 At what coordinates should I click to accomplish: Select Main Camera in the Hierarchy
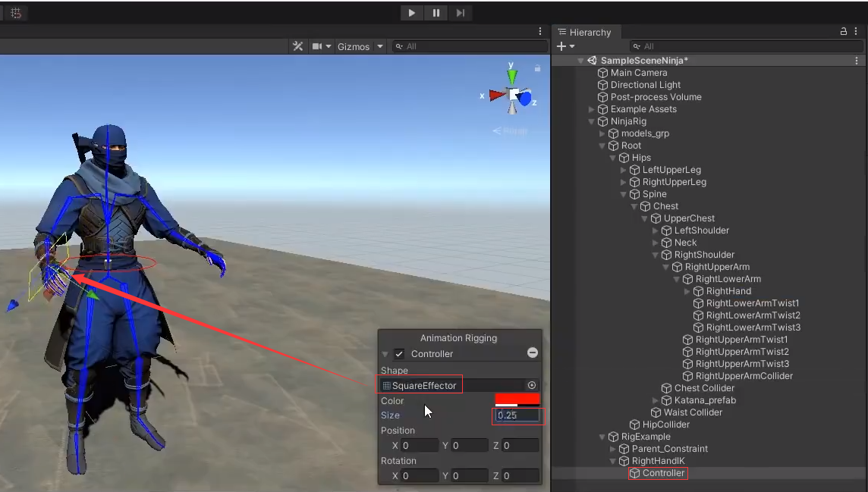pyautogui.click(x=638, y=73)
